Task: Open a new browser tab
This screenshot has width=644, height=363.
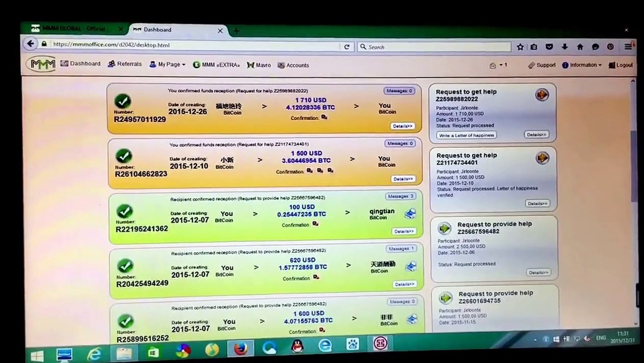Action: (236, 31)
